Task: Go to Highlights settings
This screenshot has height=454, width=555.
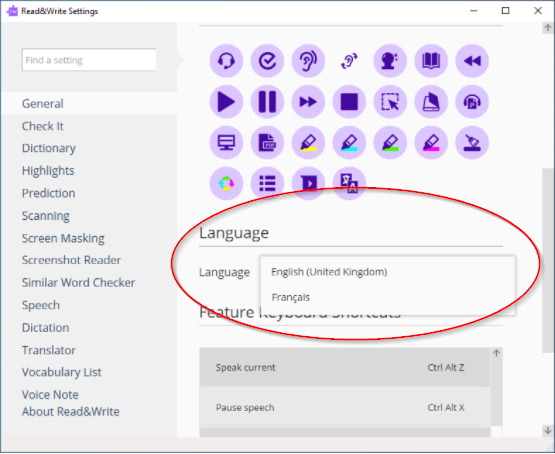Action: [48, 171]
